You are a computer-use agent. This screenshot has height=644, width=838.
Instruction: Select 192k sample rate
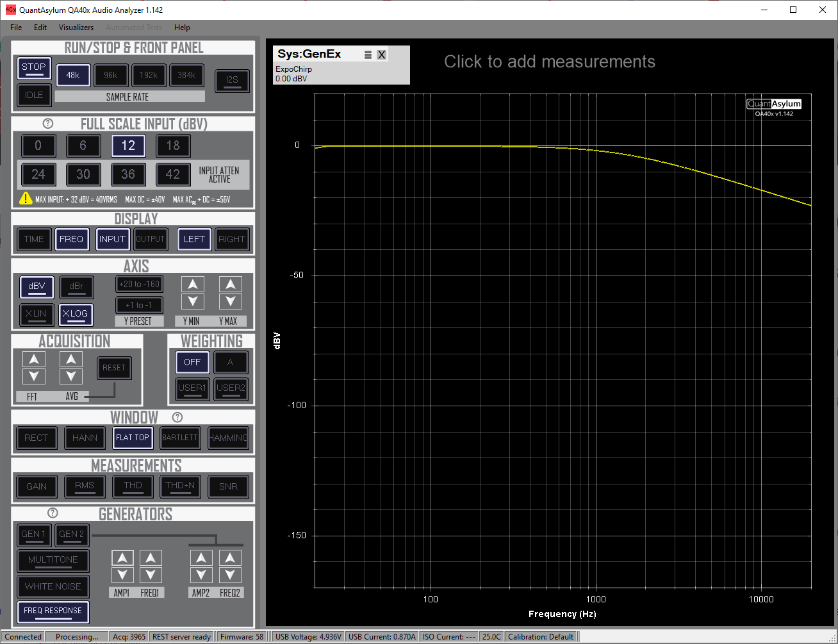point(149,76)
